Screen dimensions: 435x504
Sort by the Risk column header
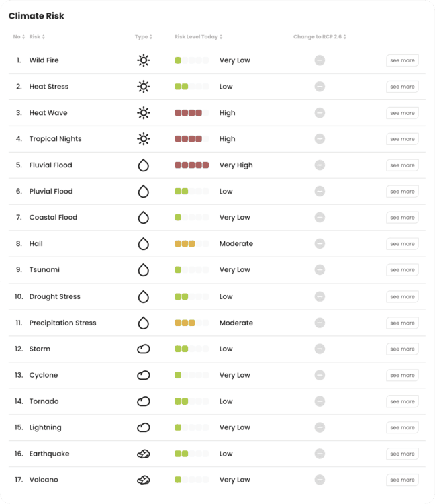[x=37, y=37]
